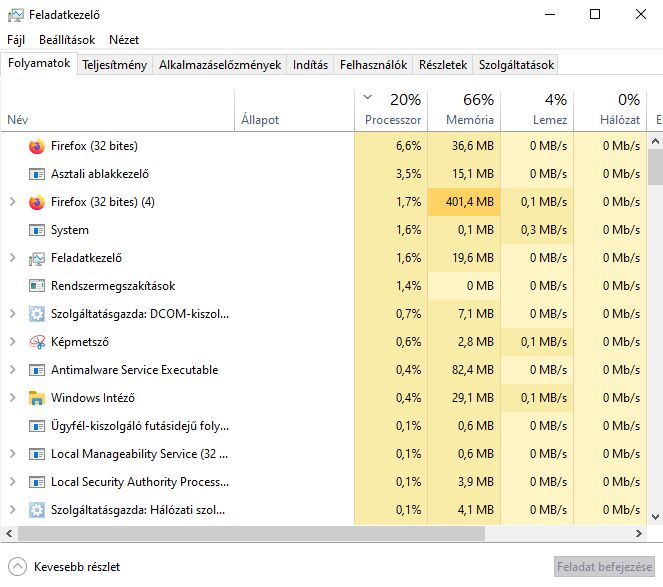Image resolution: width=663 pixels, height=587 pixels.
Task: Select the Windows Intéző row name
Action: 93,398
